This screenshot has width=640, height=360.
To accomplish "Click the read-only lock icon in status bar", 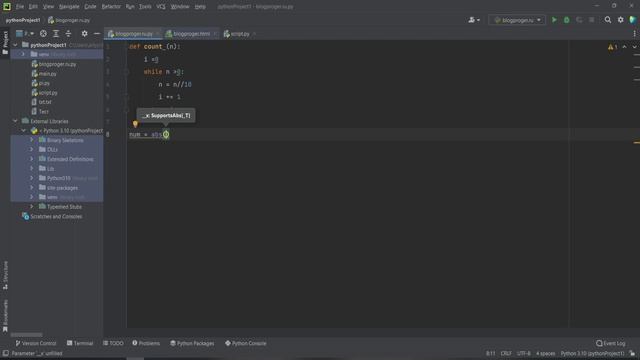I will coord(632,353).
